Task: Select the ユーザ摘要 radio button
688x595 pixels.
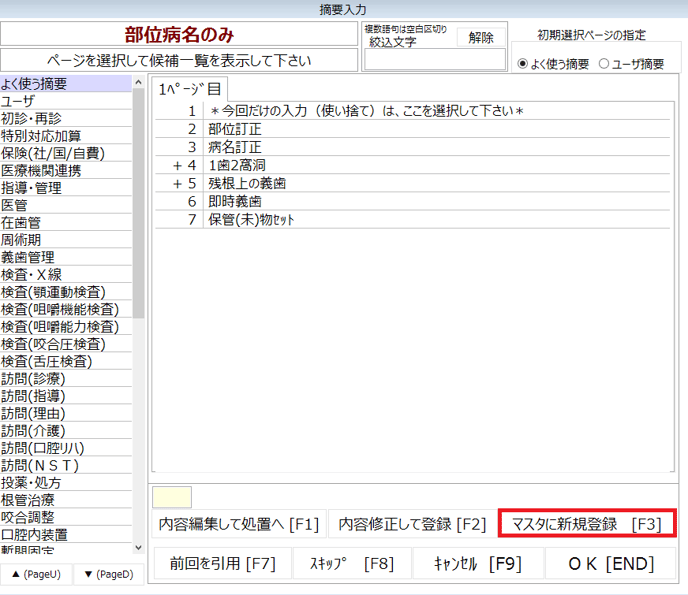Action: 604,64
